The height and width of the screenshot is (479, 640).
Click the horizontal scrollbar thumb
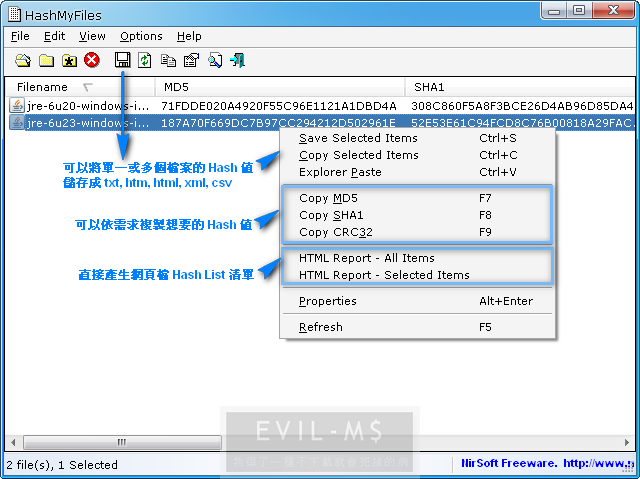pyautogui.click(x=122, y=442)
